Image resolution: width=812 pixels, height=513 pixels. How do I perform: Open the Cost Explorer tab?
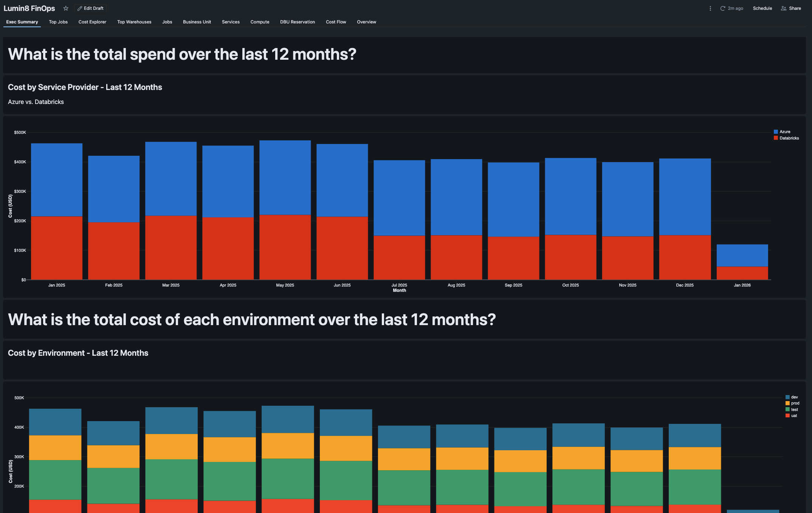click(92, 22)
